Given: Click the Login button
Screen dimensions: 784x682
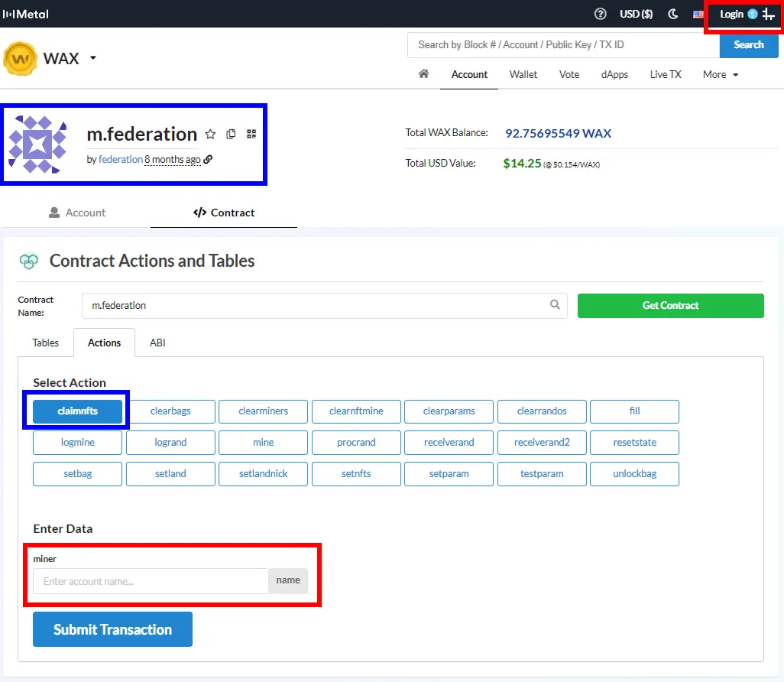Looking at the screenshot, I should tap(731, 14).
